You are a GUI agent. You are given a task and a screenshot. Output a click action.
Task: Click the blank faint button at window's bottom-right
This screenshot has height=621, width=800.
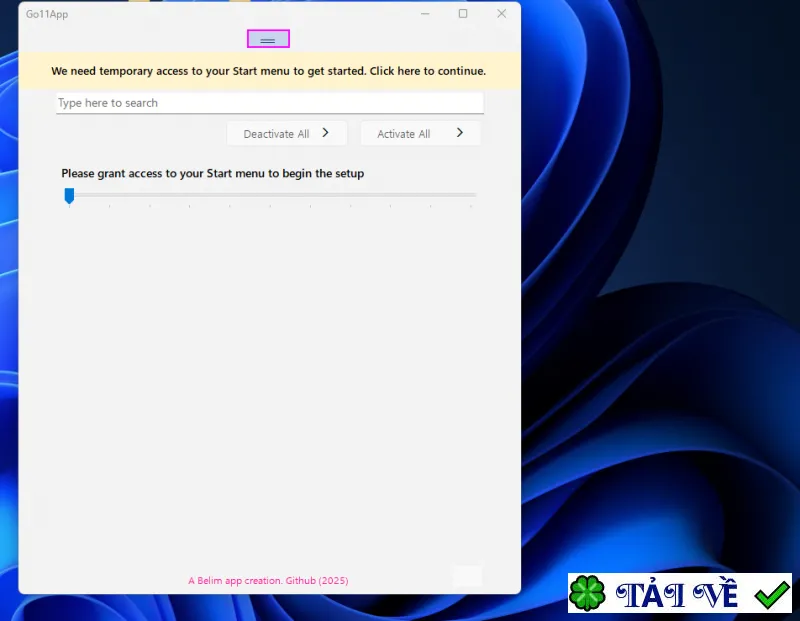pos(467,576)
